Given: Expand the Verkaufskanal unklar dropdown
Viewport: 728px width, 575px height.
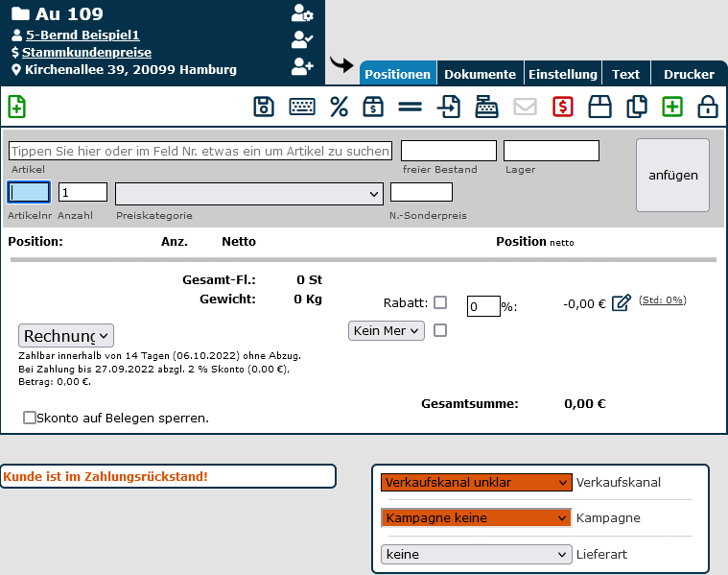Looking at the screenshot, I should tap(476, 483).
